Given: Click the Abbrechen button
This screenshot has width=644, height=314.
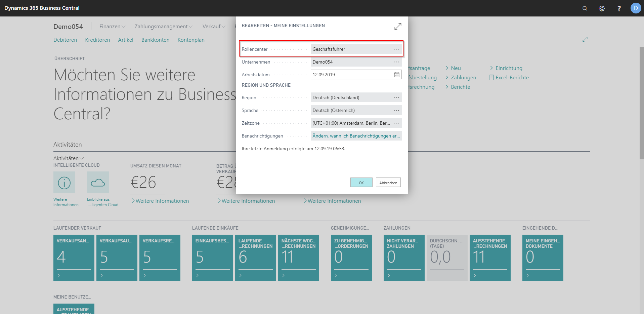Looking at the screenshot, I should tap(388, 183).
